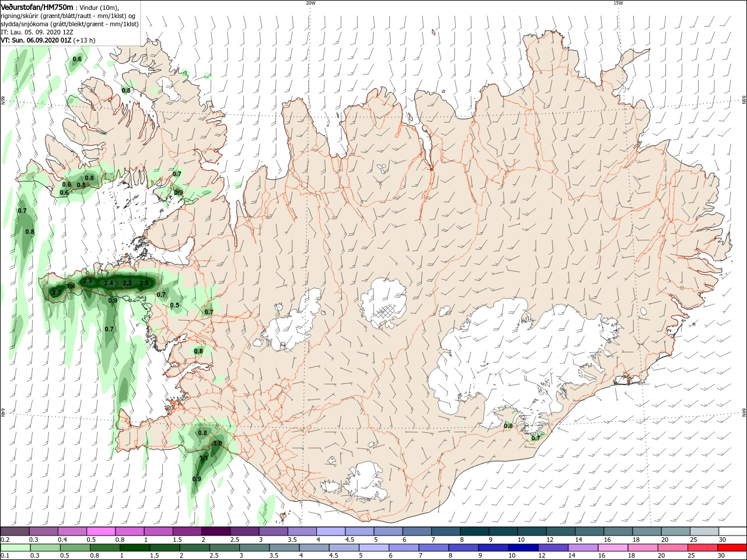Click the 2.3 precipitation value on the map
The height and width of the screenshot is (560, 747).
pyautogui.click(x=88, y=281)
